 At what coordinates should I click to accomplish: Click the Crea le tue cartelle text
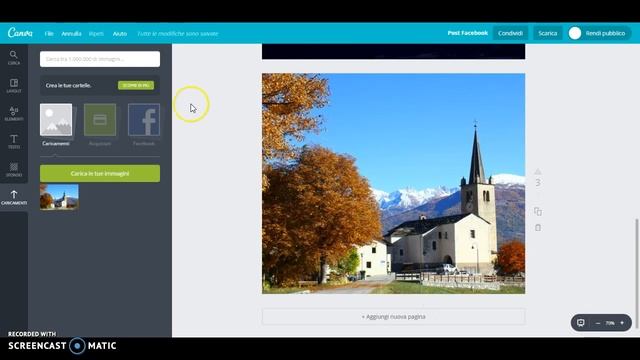[68, 85]
